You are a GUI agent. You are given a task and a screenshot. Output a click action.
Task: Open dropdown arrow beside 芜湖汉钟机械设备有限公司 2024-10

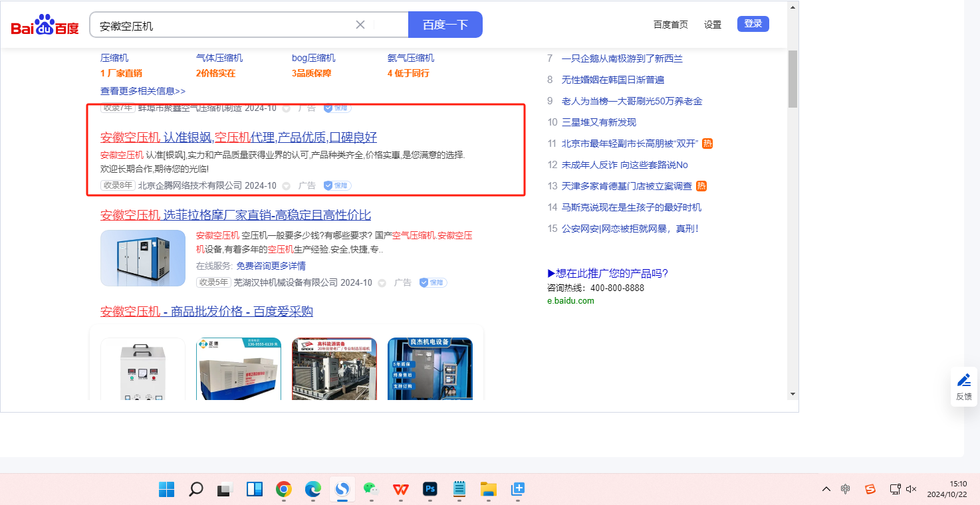click(x=382, y=283)
